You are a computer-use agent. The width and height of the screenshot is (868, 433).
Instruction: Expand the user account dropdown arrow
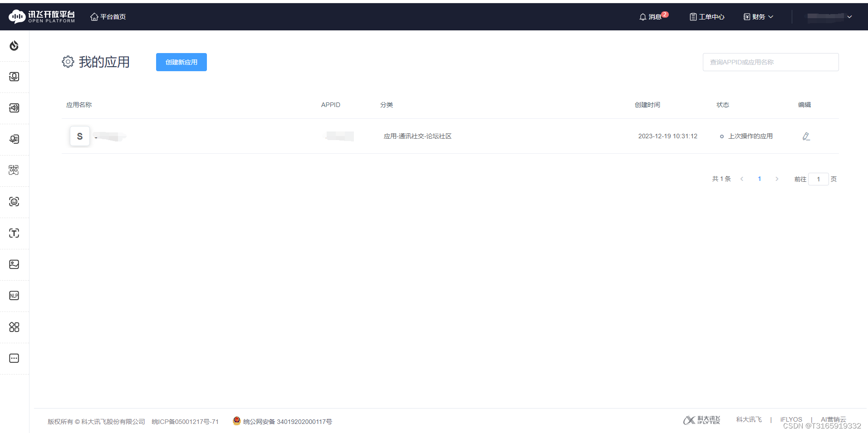pyautogui.click(x=849, y=17)
